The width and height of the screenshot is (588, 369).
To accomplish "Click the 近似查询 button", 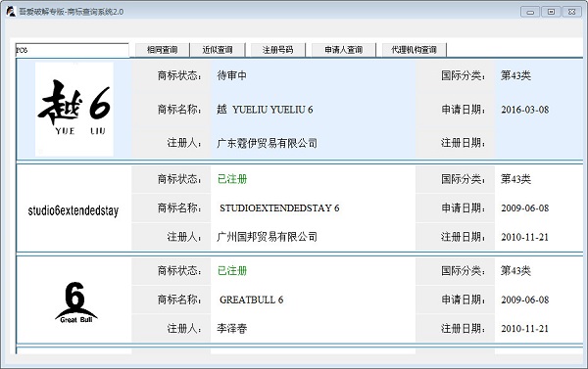I will [x=218, y=50].
